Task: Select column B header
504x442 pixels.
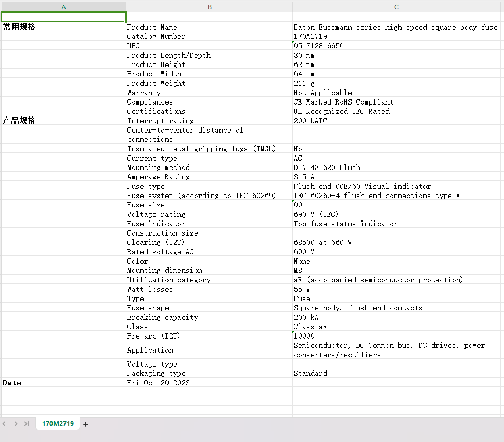Action: click(209, 7)
